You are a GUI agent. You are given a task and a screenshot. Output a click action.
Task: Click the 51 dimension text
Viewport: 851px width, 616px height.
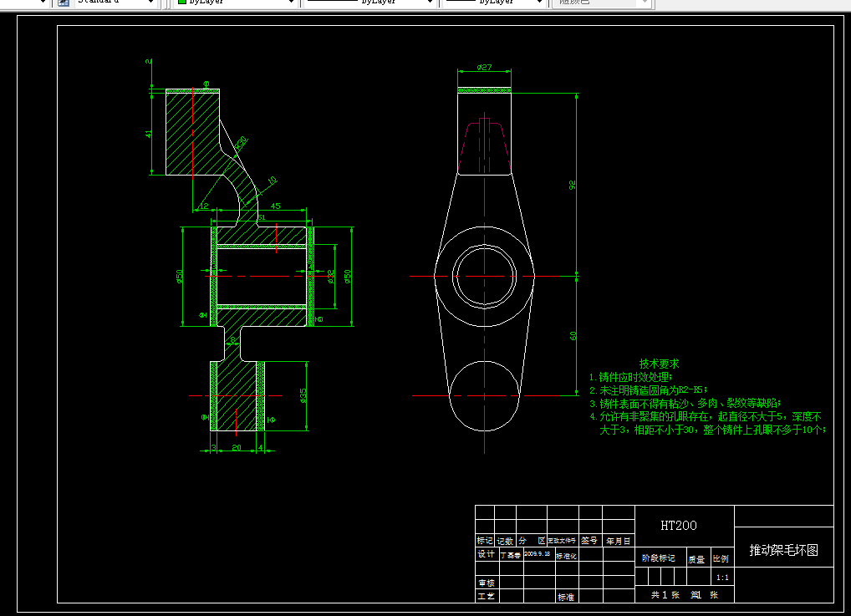(261, 217)
